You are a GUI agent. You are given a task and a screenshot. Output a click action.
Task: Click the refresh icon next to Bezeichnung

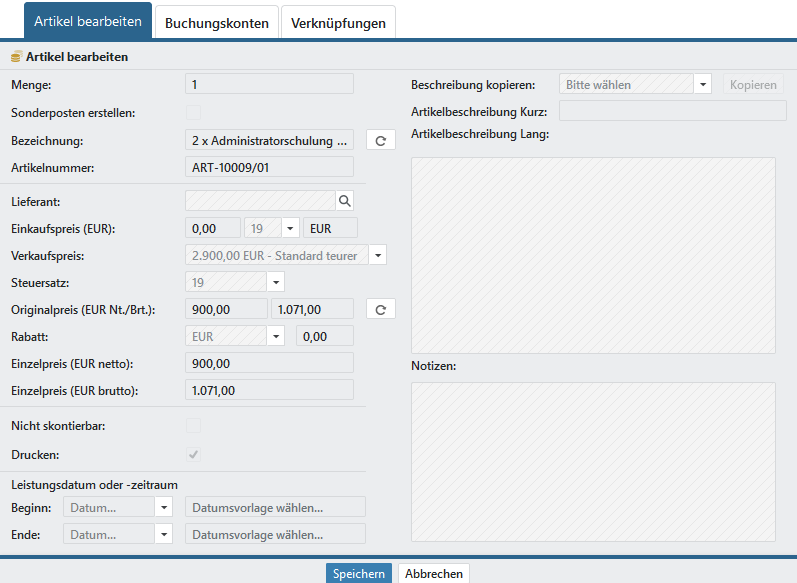pos(380,141)
